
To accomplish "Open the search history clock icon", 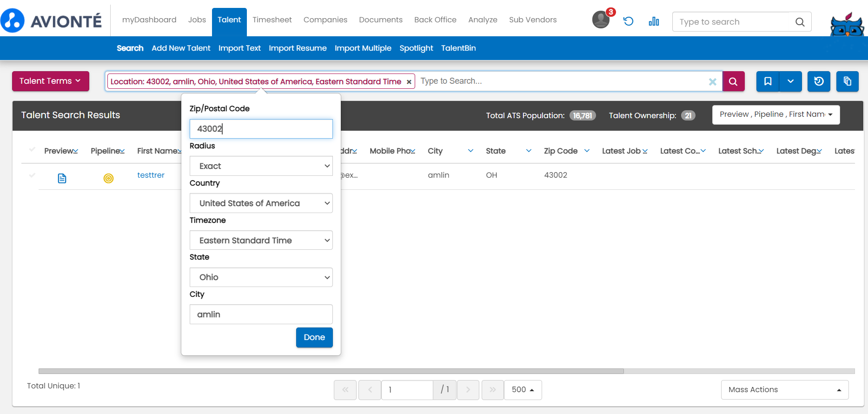I will [x=819, y=81].
